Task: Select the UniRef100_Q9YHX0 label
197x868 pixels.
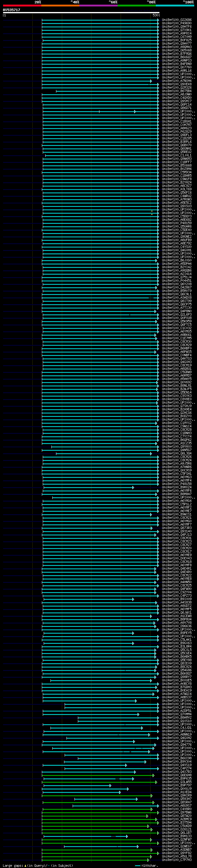Action: (x=177, y=447)
